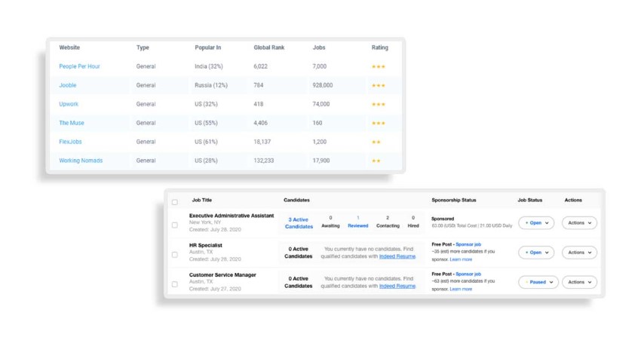Viewport: 644px width, 340px height.
Task: Click the Website column header
Action: (69, 47)
